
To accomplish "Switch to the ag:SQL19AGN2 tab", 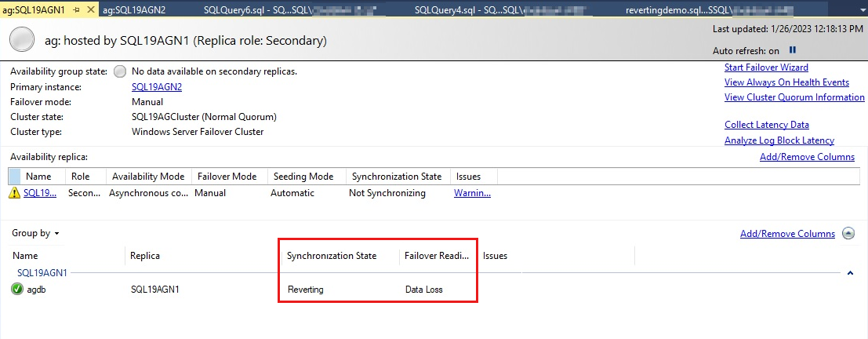I will click(x=134, y=9).
